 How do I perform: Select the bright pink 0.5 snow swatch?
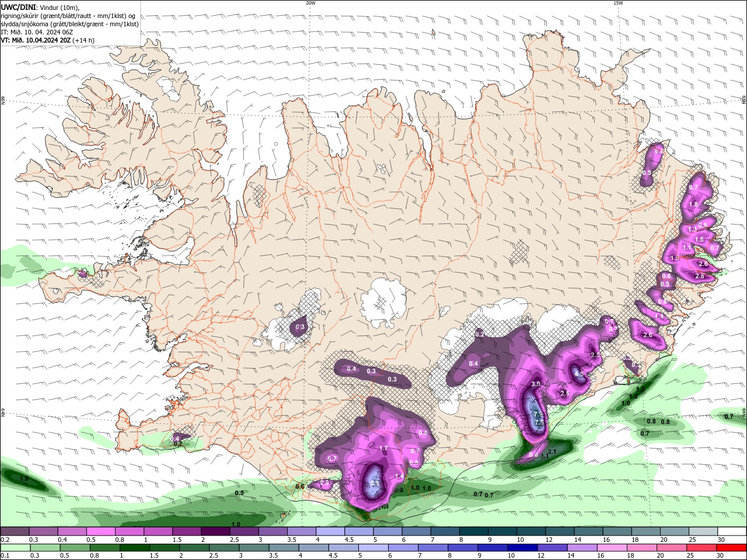[100, 531]
